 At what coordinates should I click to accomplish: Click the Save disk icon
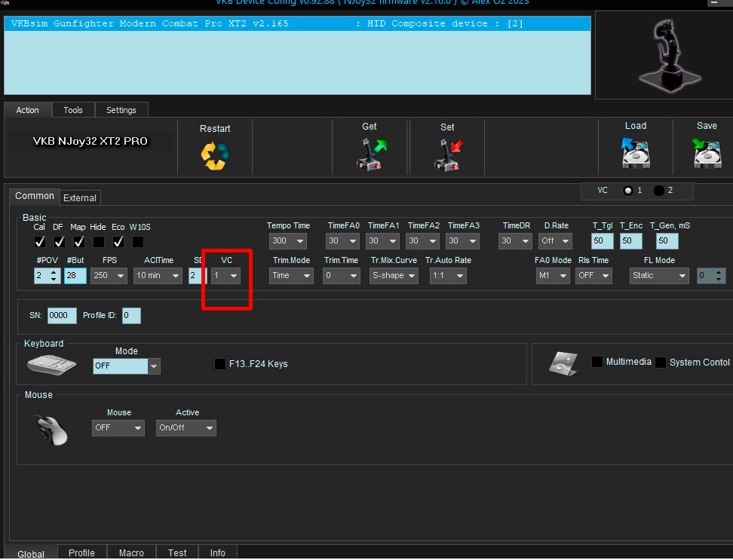pos(707,153)
